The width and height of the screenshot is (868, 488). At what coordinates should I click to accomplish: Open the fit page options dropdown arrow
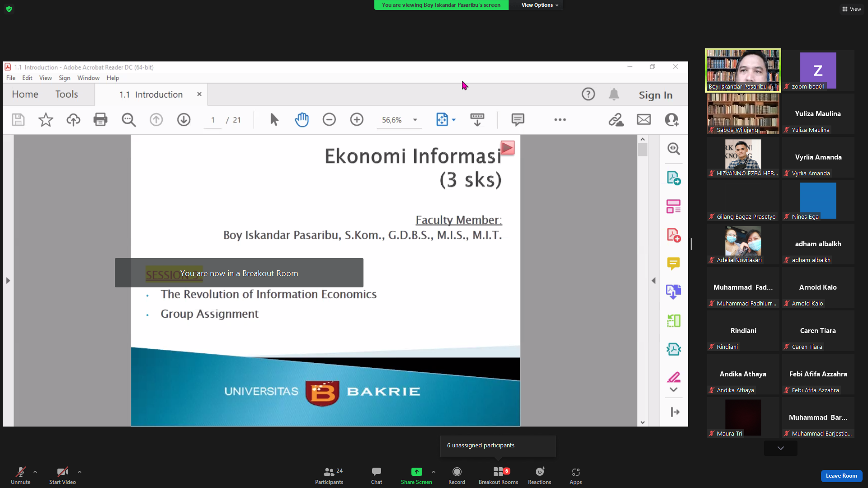(x=454, y=120)
